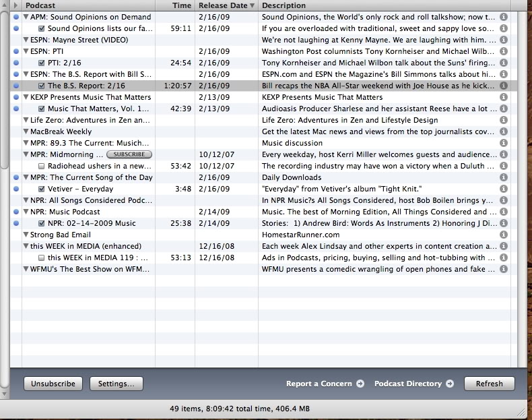Collapse the ESPN: PTI podcast
Viewport: 532px width, 420px height.
(x=26, y=51)
